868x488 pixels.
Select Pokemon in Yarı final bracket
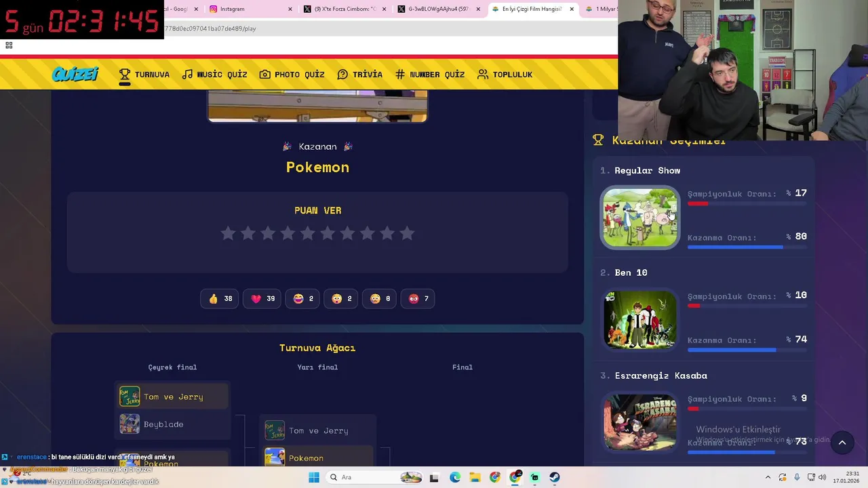tap(317, 457)
